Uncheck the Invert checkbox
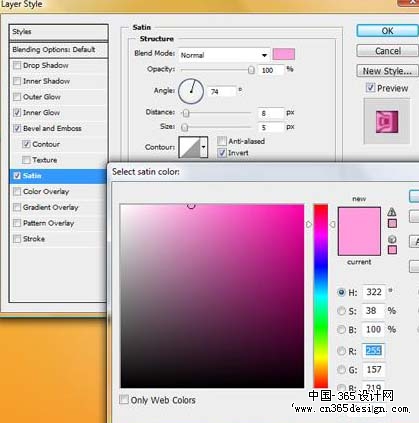This screenshot has height=423, width=419. pyautogui.click(x=222, y=153)
